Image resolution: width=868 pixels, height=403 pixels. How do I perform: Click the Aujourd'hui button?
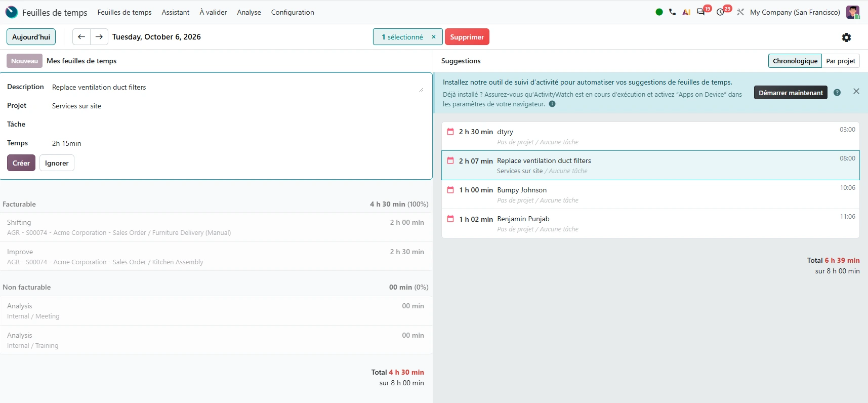click(31, 37)
